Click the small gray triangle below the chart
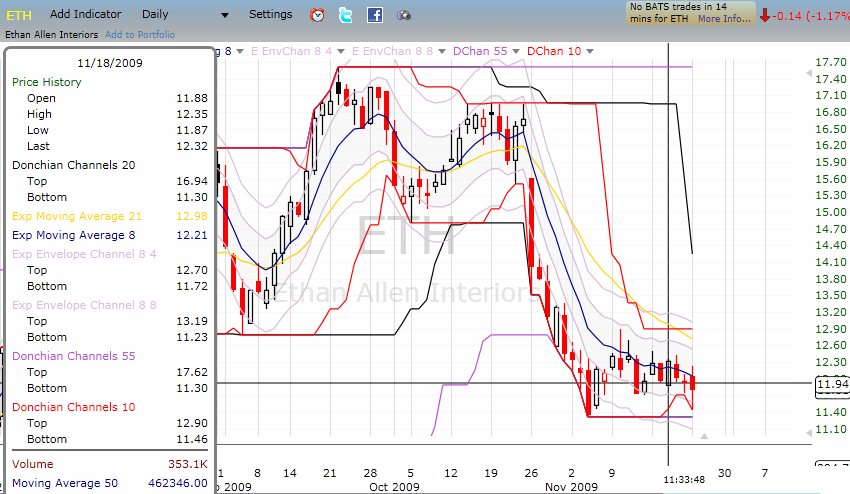850x494 pixels. pos(704,436)
